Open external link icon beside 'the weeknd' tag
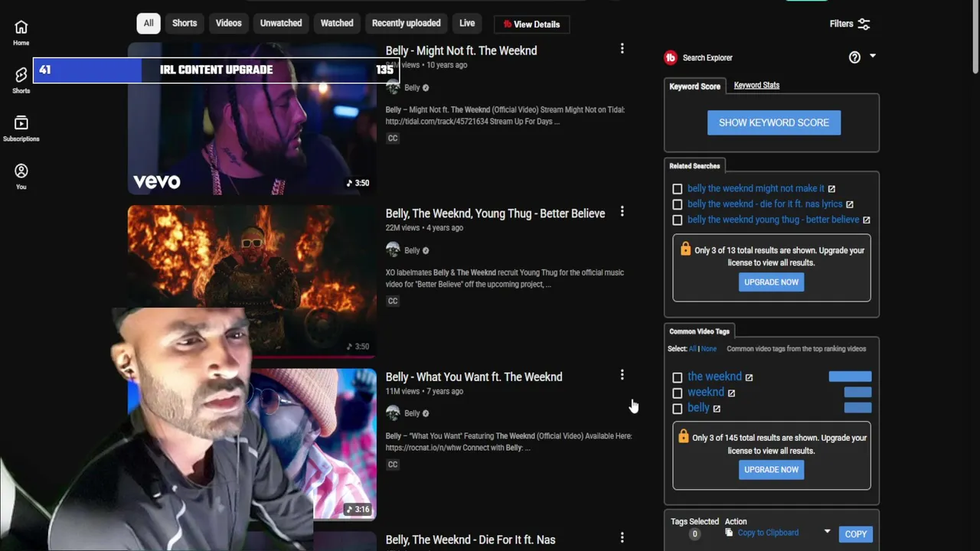The image size is (980, 551). click(749, 377)
